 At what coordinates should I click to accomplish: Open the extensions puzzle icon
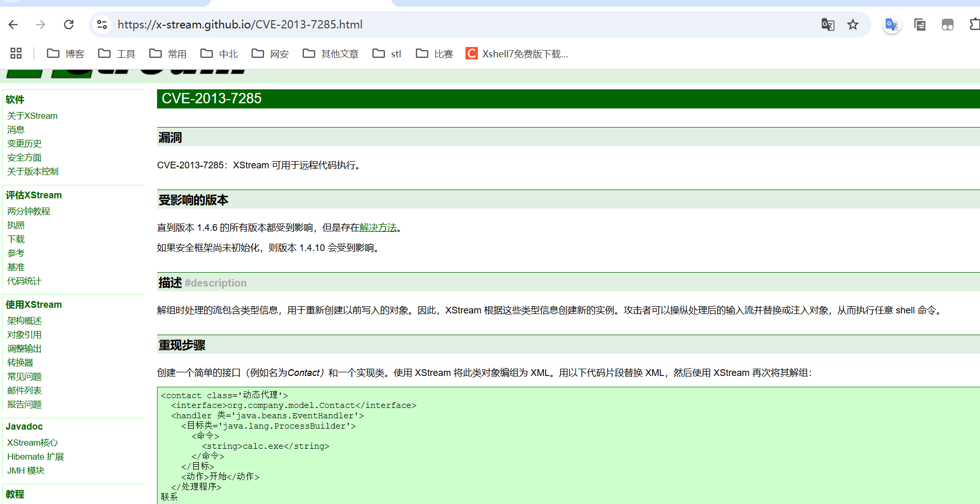pos(975,24)
